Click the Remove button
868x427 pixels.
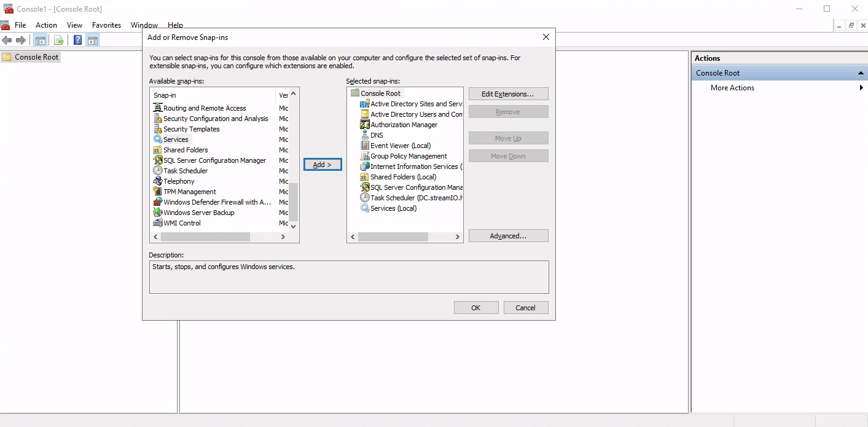point(508,112)
